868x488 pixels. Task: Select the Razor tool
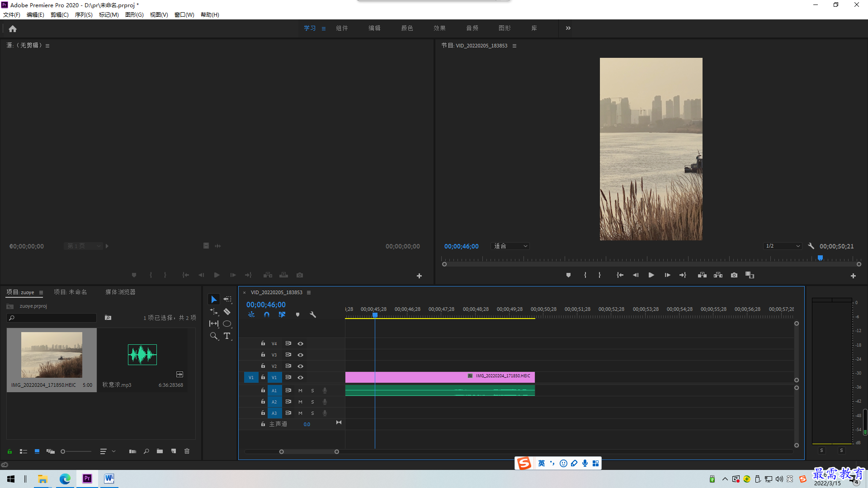coord(227,312)
